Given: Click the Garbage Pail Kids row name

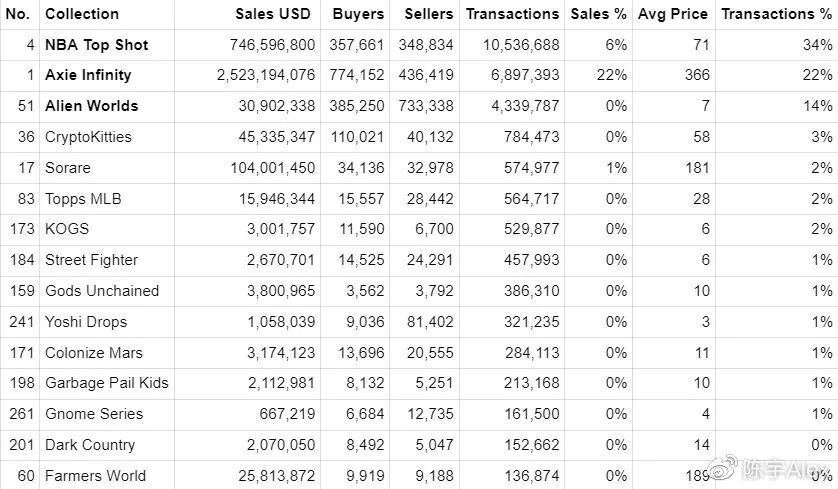Looking at the screenshot, I should pyautogui.click(x=107, y=383).
